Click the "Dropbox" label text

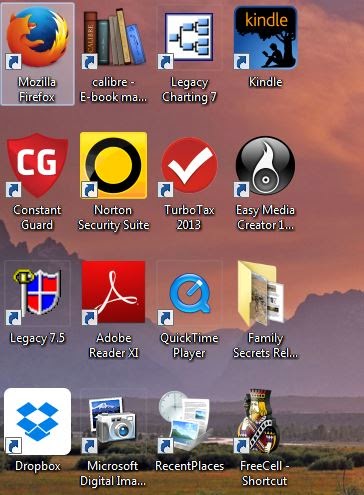38,466
